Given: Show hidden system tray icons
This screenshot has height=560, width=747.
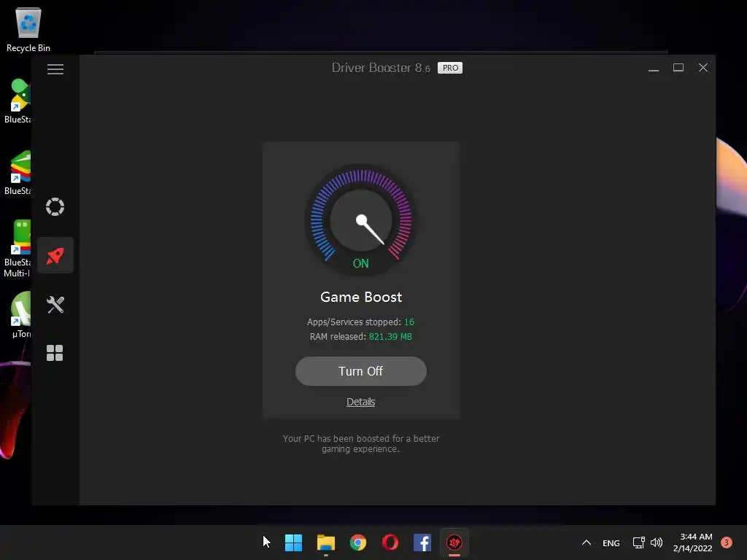Looking at the screenshot, I should (587, 542).
